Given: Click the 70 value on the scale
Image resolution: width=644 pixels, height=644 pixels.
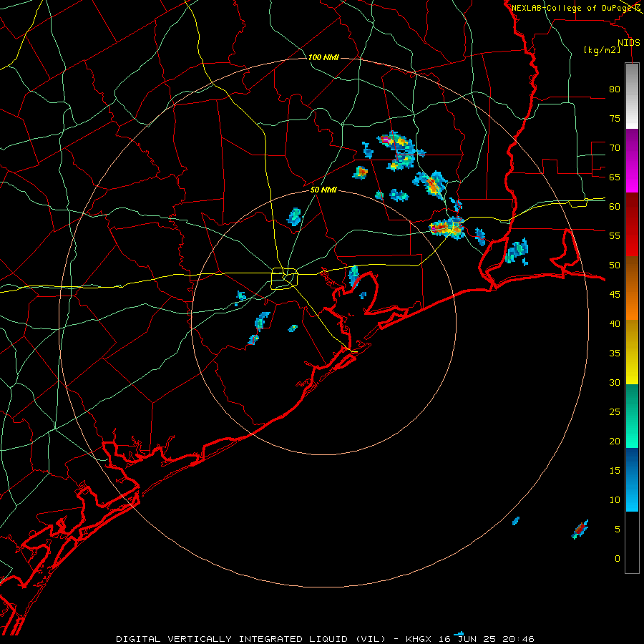Looking at the screenshot, I should (615, 148).
